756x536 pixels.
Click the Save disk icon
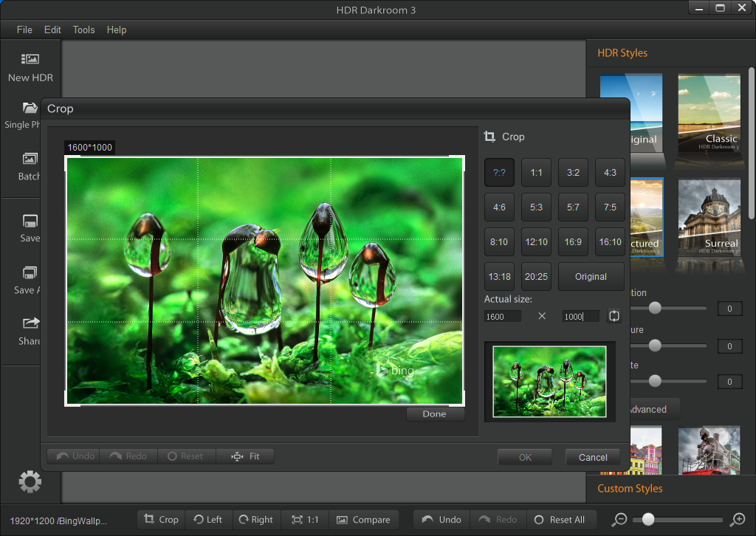point(30,221)
